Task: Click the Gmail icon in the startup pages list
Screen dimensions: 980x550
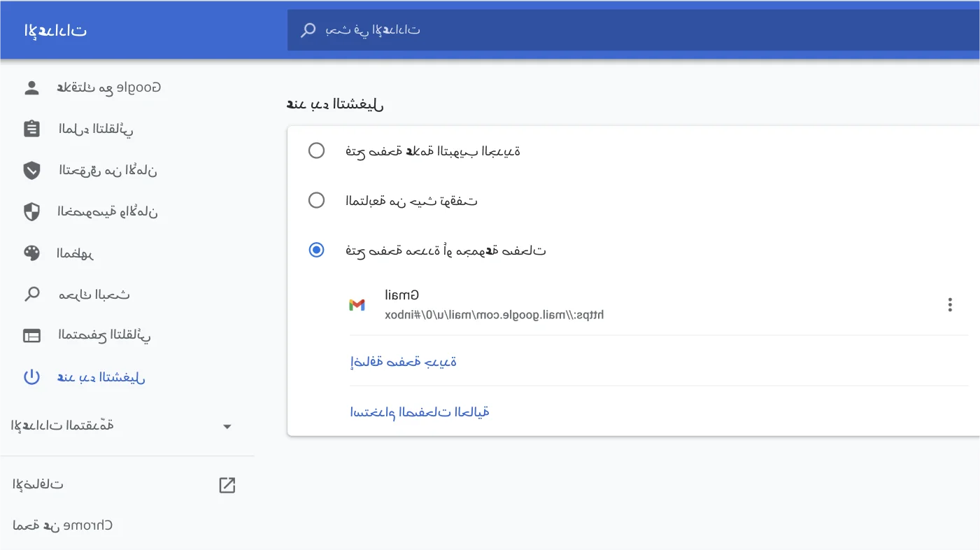Action: point(357,304)
